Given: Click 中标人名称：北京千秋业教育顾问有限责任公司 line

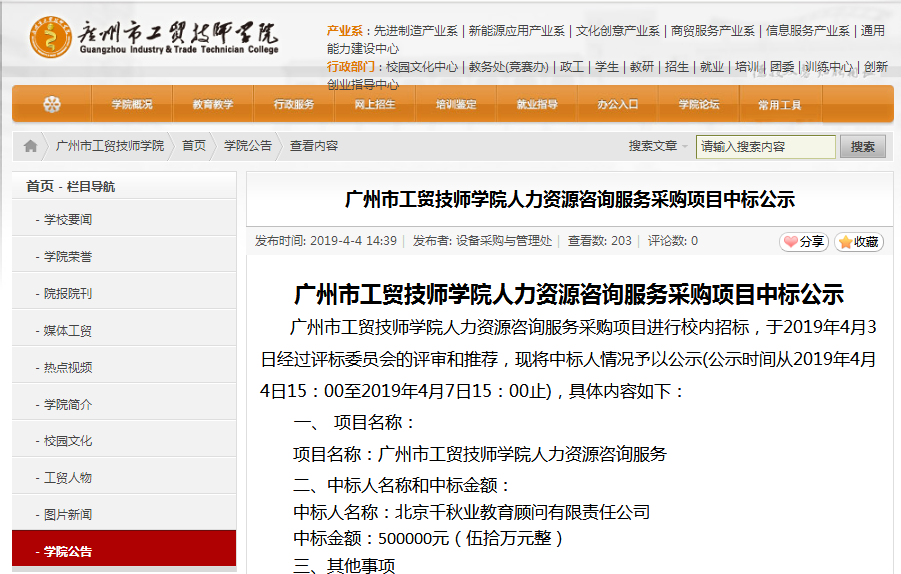Looking at the screenshot, I should 472,511.
